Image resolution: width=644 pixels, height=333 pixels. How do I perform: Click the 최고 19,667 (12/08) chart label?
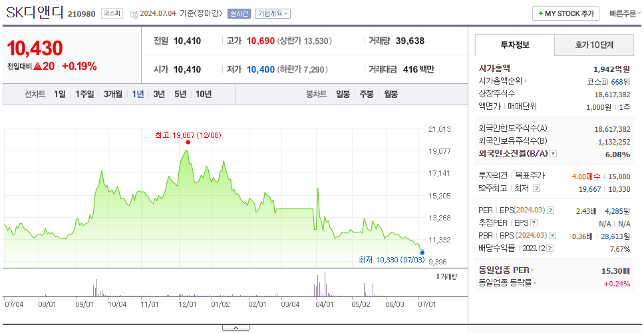click(188, 135)
